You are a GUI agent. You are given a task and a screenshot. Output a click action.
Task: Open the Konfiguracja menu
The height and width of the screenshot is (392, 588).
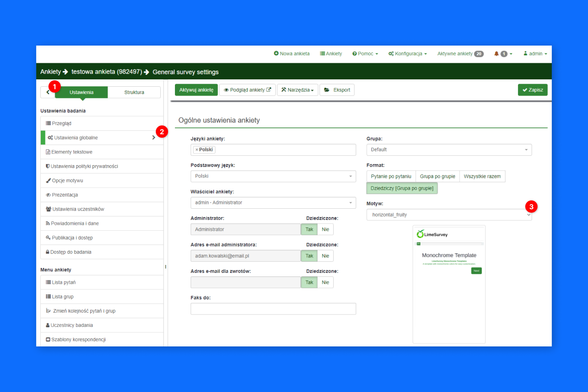point(407,54)
